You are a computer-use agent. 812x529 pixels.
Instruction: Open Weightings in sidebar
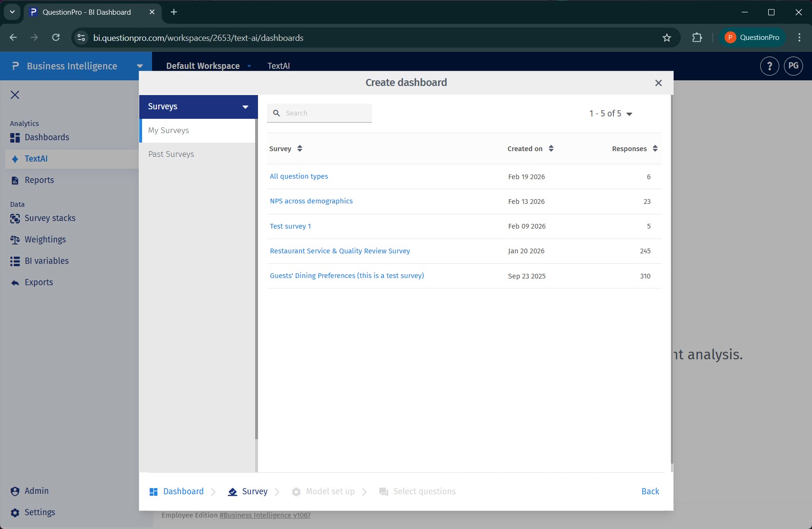(x=45, y=240)
